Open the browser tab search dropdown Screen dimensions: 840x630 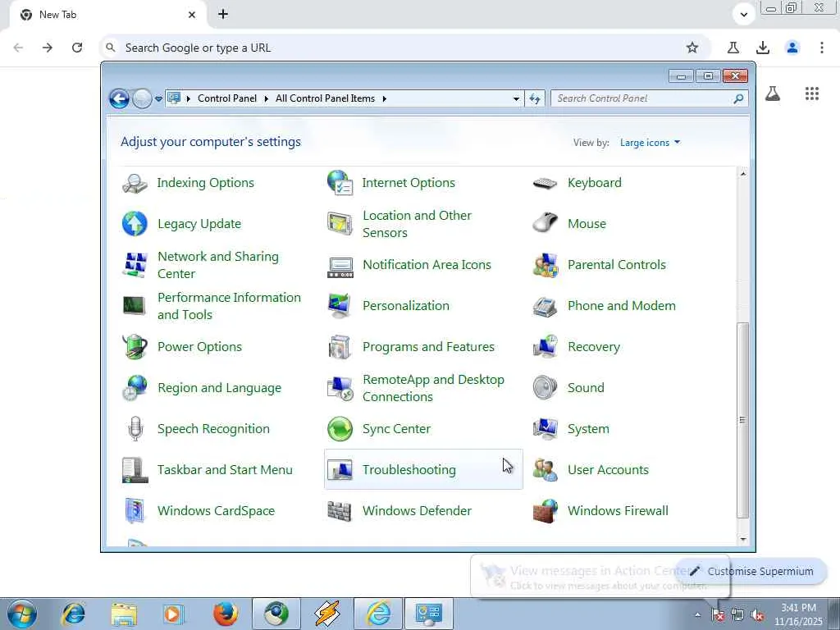[x=743, y=15]
